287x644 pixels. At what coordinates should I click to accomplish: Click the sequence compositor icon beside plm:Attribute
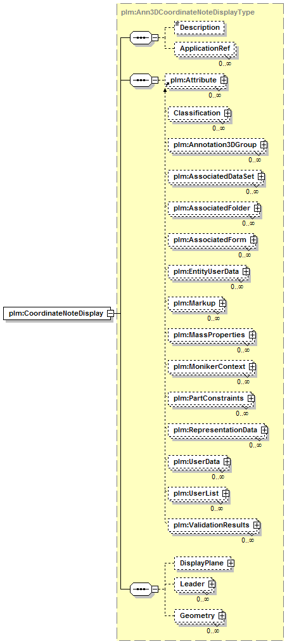click(x=141, y=80)
